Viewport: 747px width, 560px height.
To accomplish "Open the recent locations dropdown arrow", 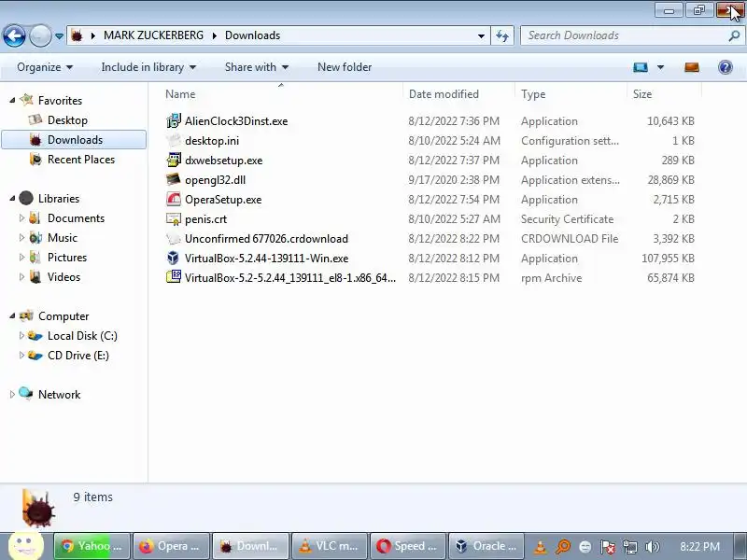I will tap(59, 36).
